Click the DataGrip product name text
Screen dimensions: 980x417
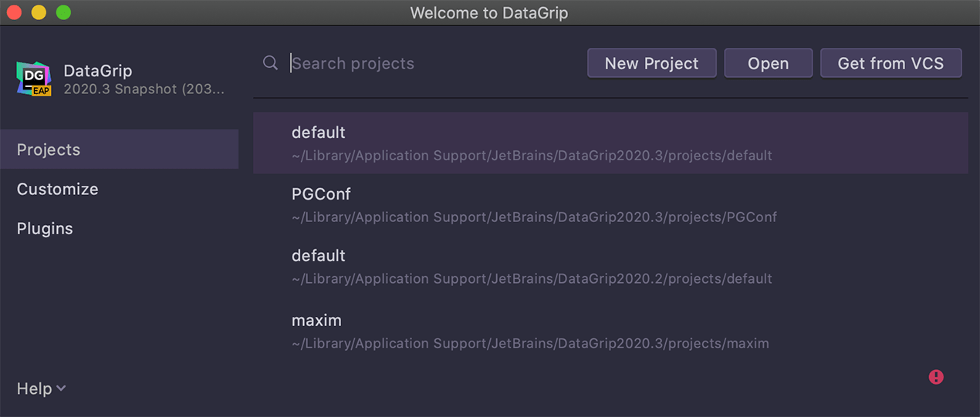click(98, 71)
